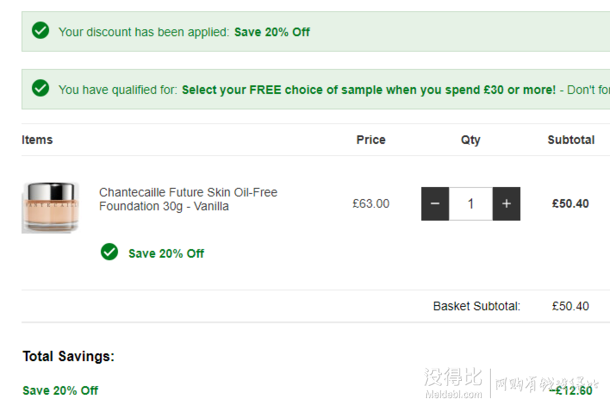This screenshot has width=610, height=418.
Task: Click the Save 20% Off line under Total Savings
Action: click(x=60, y=390)
